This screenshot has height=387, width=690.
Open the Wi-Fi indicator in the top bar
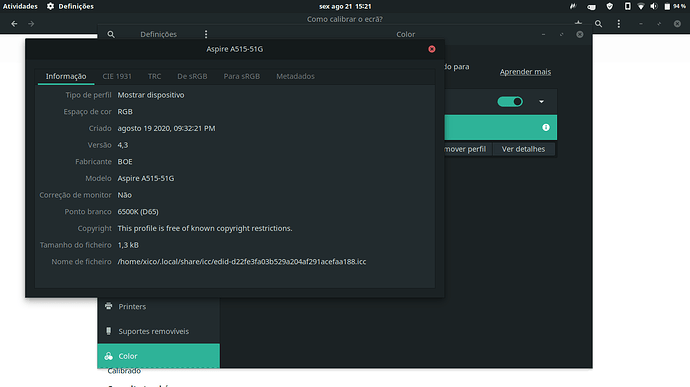pyautogui.click(x=641, y=6)
